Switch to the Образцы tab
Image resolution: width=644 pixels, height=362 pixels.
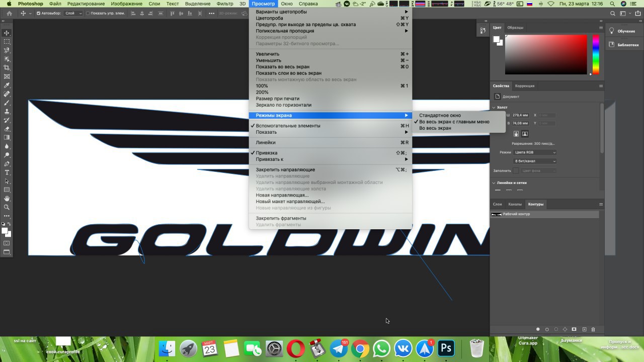click(515, 27)
